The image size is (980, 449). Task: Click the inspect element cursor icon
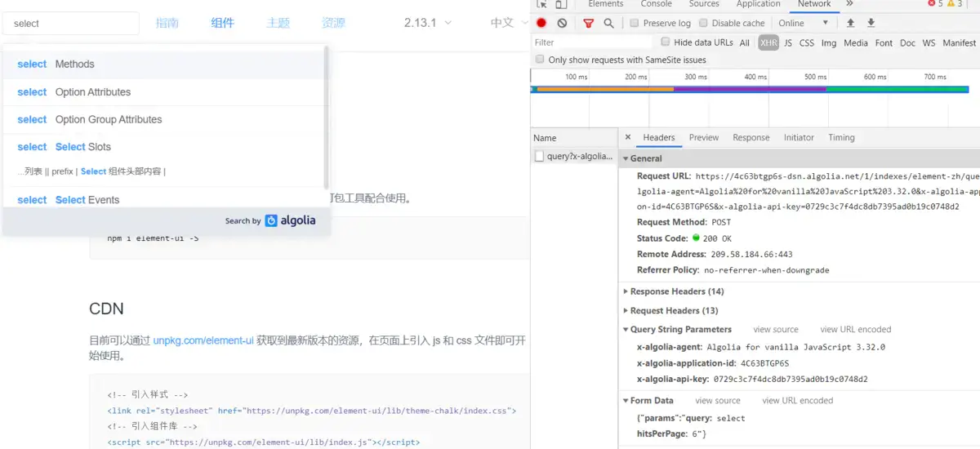(541, 4)
